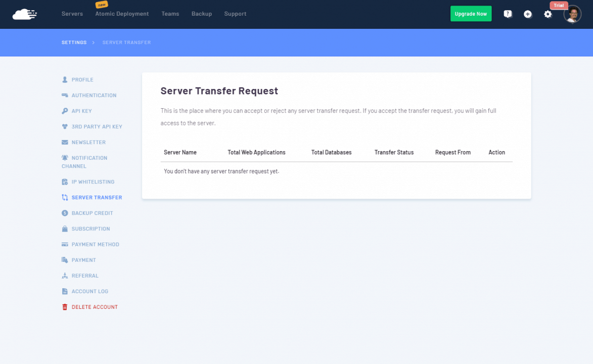The image size is (593, 364).
Task: Click the Newsletter envelope icon
Action: [65, 143]
